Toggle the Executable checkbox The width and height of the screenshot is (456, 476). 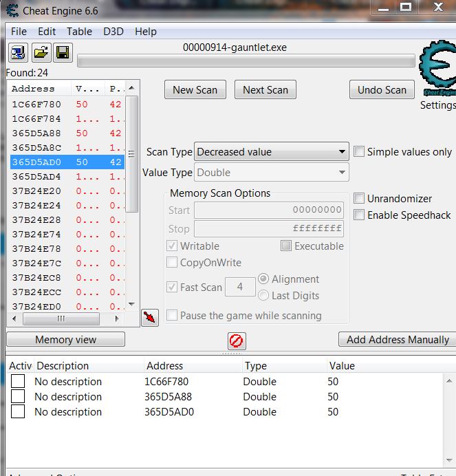coord(286,246)
